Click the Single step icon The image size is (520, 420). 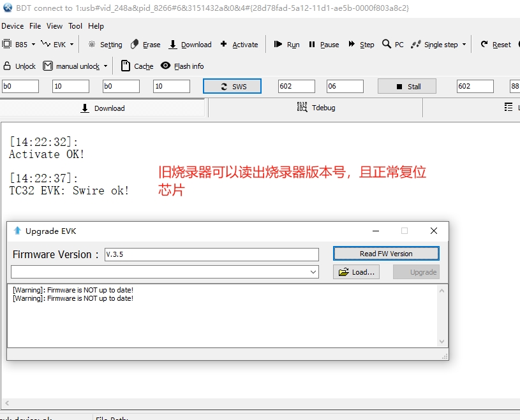pyautogui.click(x=415, y=44)
